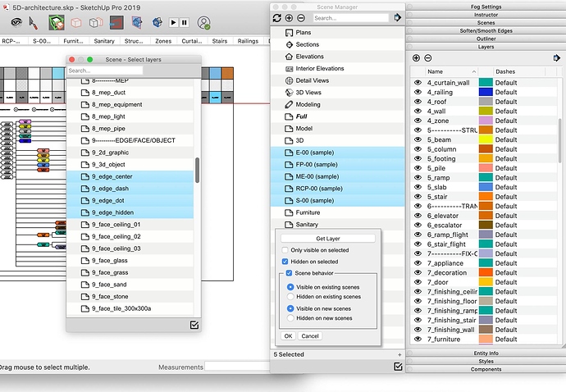Viewport: 566px width, 392px height.
Task: Open the Modeling scene group
Action: 337,104
